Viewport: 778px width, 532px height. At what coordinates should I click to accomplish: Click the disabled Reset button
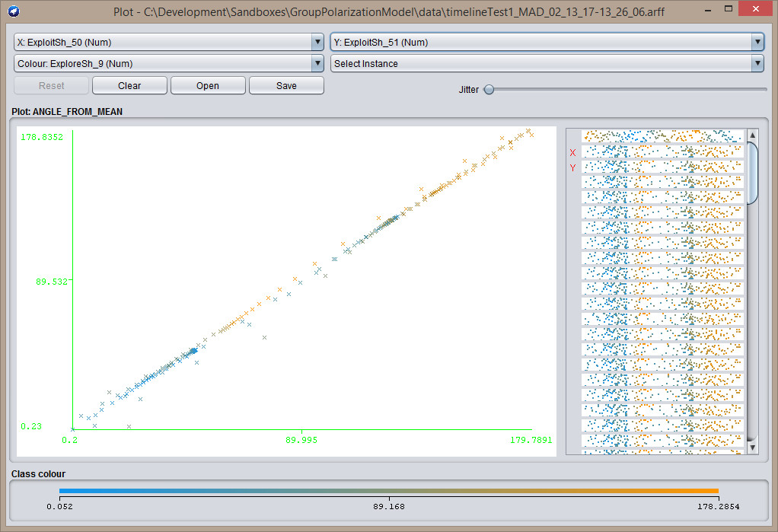coord(52,86)
